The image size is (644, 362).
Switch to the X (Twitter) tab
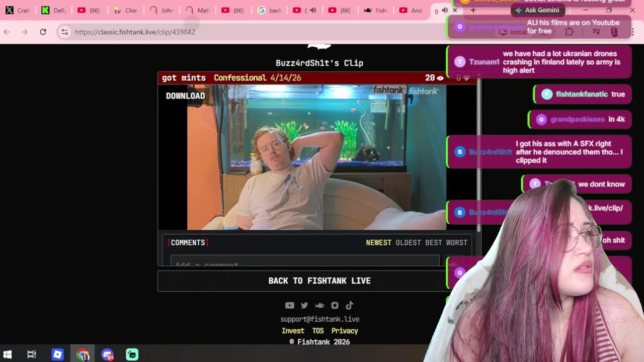click(x=17, y=10)
